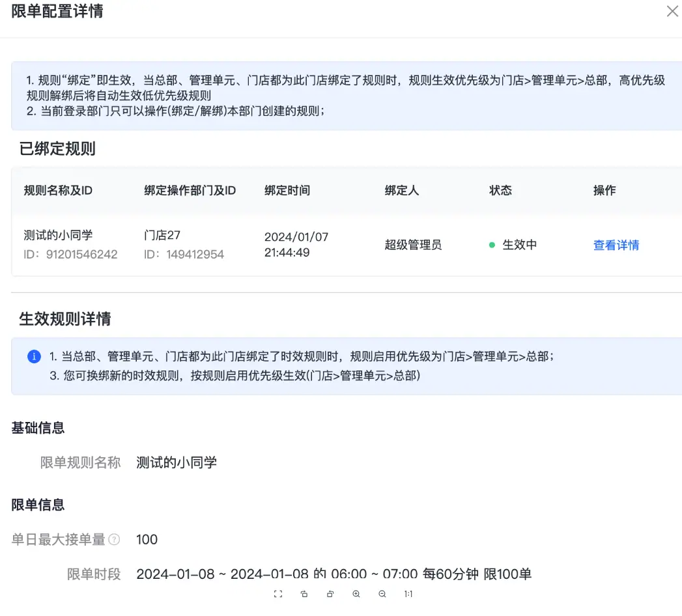Click the 限单信息 heading
The height and width of the screenshot is (616, 682).
[x=38, y=505]
